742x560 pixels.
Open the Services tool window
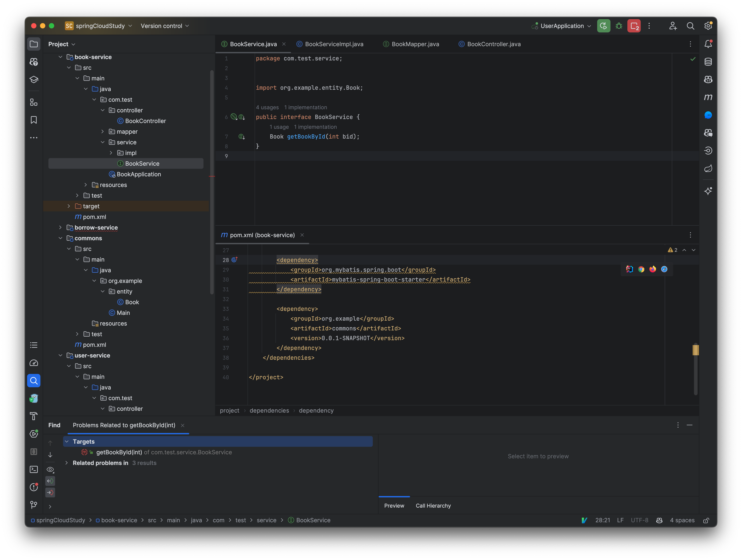[34, 434]
